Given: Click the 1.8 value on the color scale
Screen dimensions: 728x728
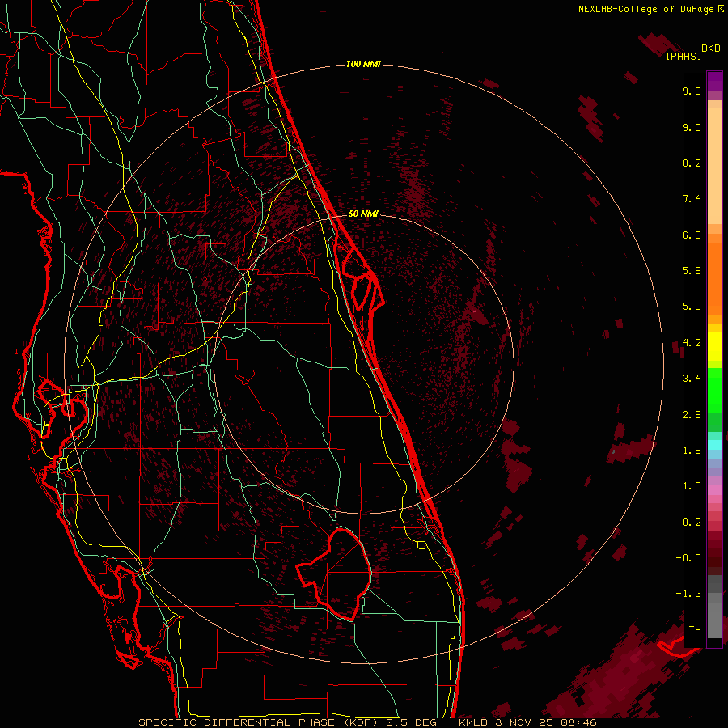Looking at the screenshot, I should [692, 451].
